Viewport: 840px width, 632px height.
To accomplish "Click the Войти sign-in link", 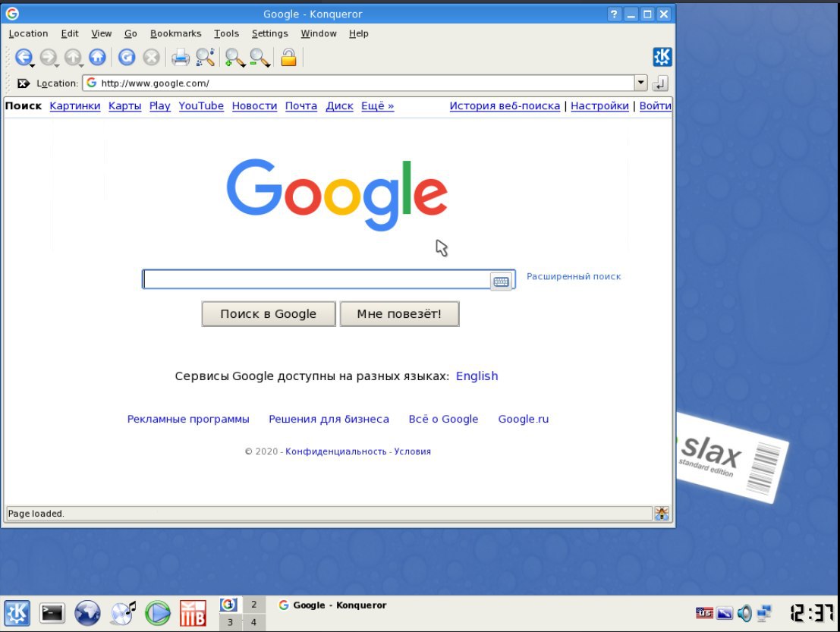I will click(655, 106).
